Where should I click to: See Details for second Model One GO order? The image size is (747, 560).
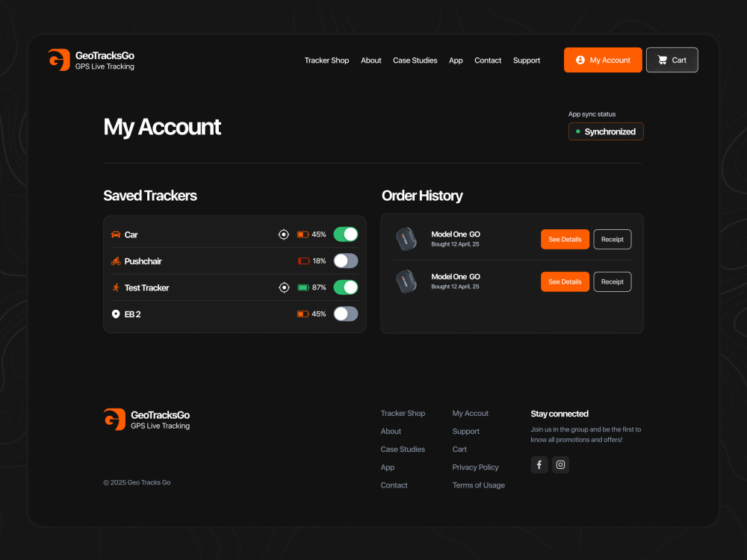565,282
